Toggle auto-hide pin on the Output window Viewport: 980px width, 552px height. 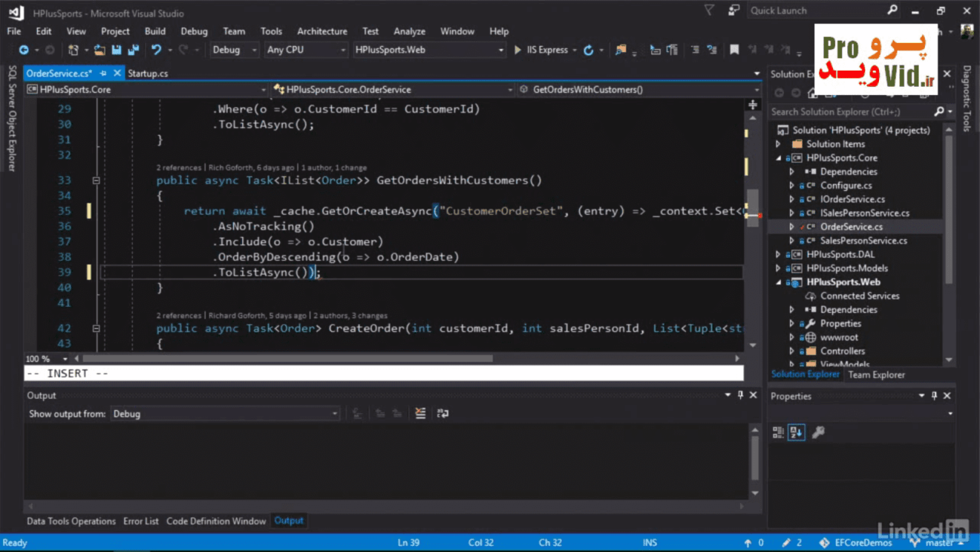(x=739, y=395)
